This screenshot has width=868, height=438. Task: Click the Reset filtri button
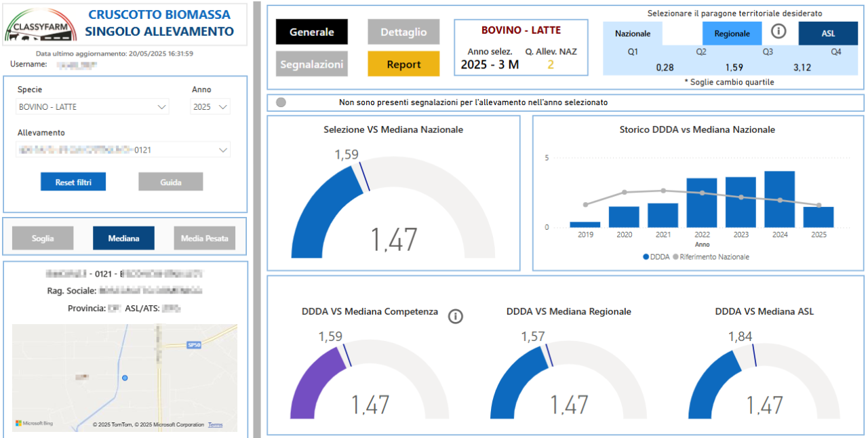coord(73,182)
